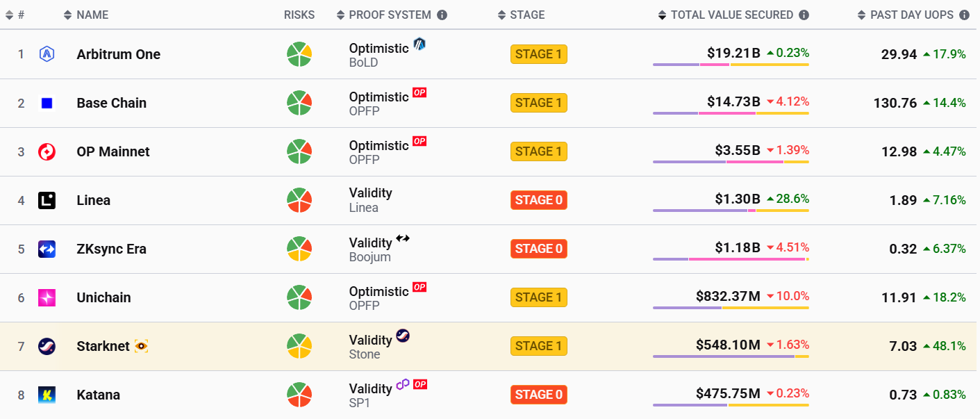Click Total Value Secured info icon

click(x=804, y=15)
